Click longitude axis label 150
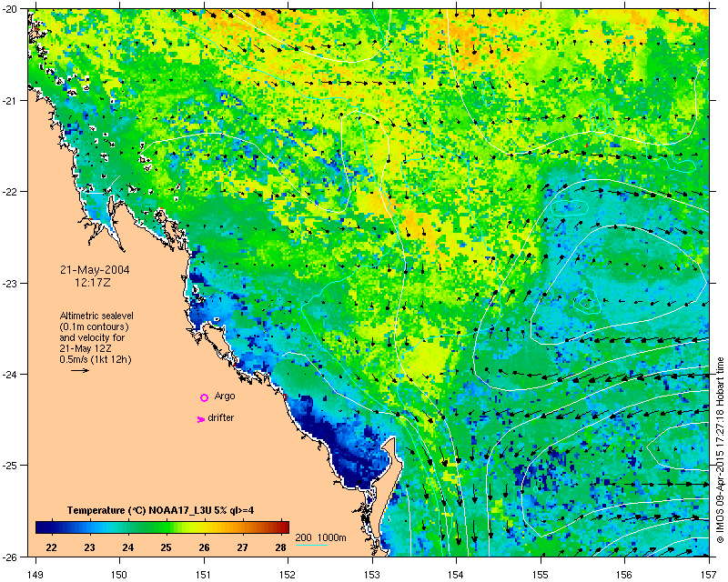This screenshot has height=582, width=728. click(119, 575)
